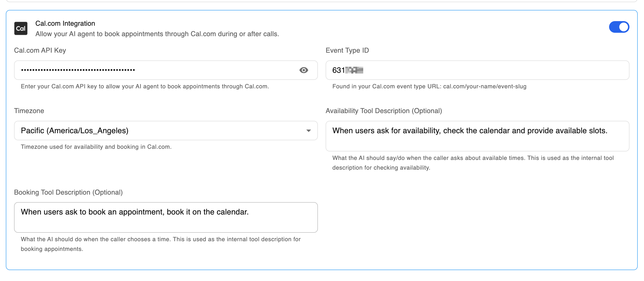Click the API key helper text
Viewport: 644px width, 281px height.
click(145, 87)
